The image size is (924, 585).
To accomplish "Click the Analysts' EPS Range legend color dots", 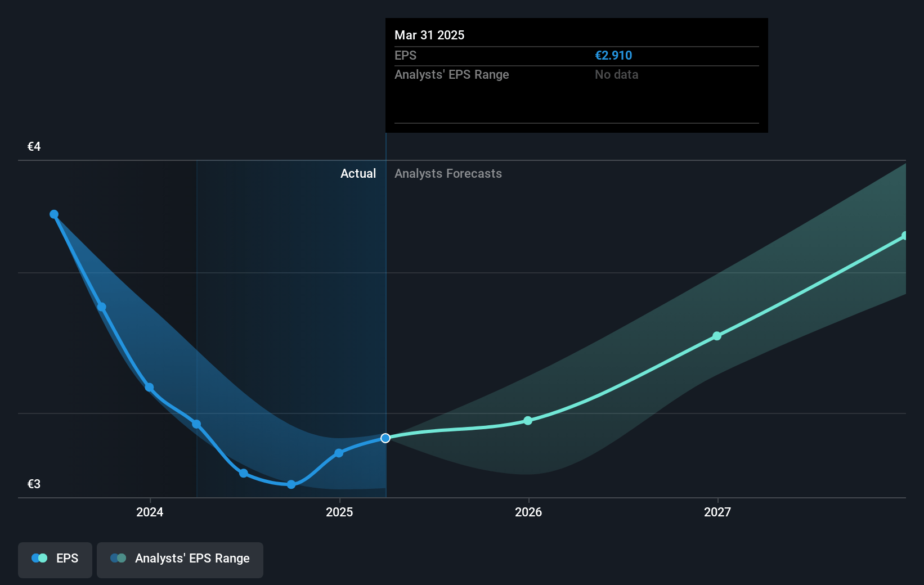I will point(118,558).
